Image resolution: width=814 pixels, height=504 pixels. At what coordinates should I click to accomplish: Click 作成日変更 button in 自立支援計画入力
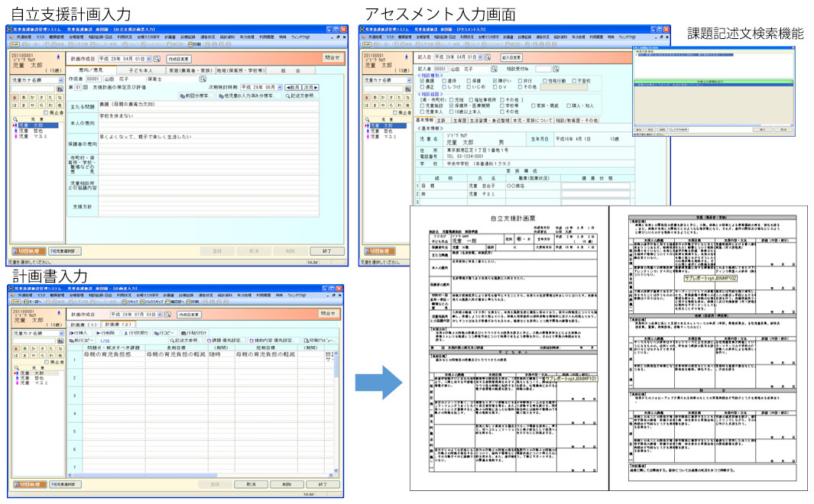pos(180,58)
